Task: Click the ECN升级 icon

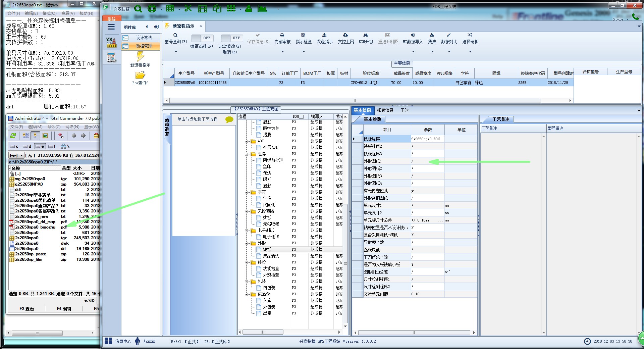Action: pyautogui.click(x=366, y=35)
